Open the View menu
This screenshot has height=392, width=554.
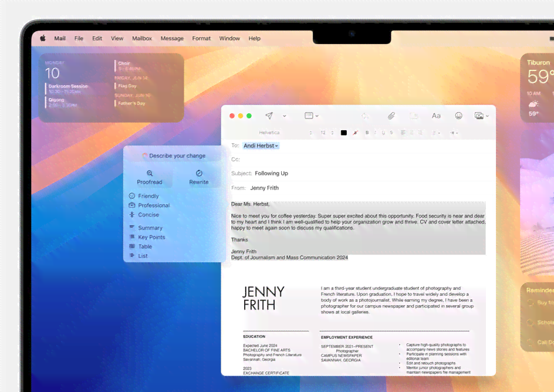117,38
